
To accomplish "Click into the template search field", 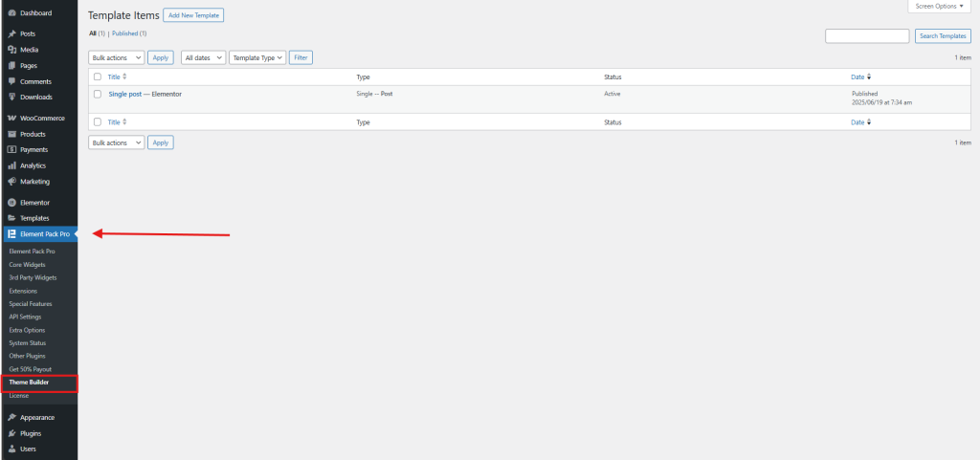I will click(x=866, y=36).
